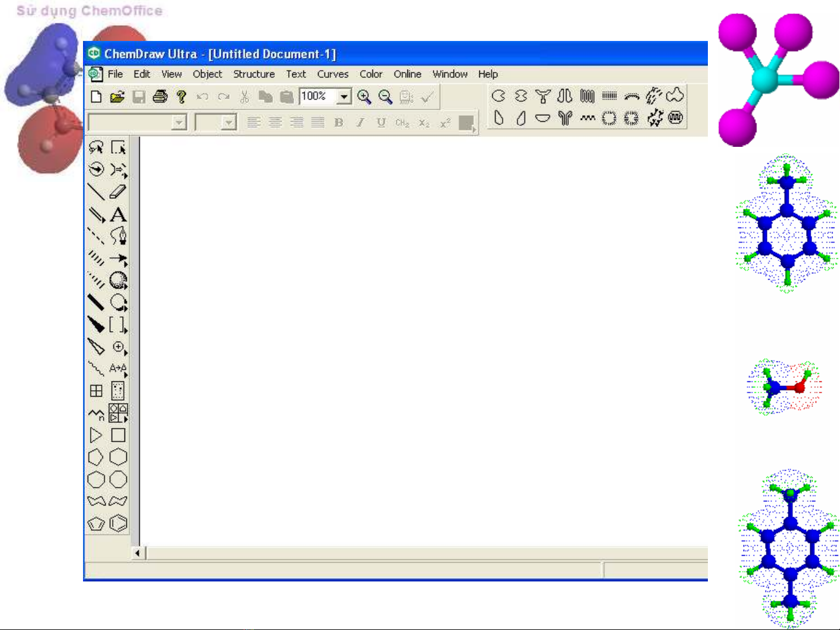840x630 pixels.
Task: Select the Wavy Bond tool
Action: 96,369
